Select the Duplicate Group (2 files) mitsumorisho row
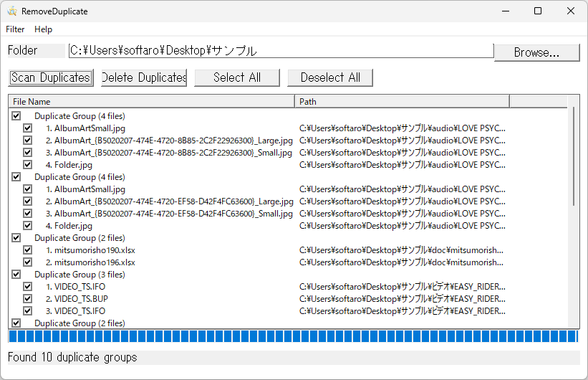This screenshot has height=380, width=588. pyautogui.click(x=79, y=238)
